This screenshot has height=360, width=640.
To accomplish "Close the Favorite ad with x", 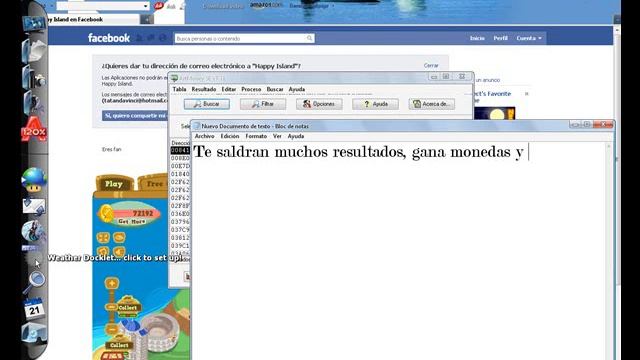I will 527,94.
